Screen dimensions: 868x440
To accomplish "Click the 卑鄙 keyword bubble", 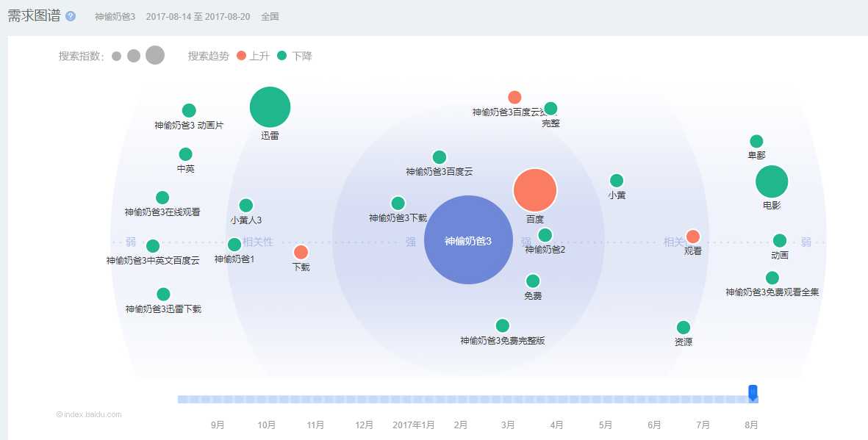I will (756, 141).
